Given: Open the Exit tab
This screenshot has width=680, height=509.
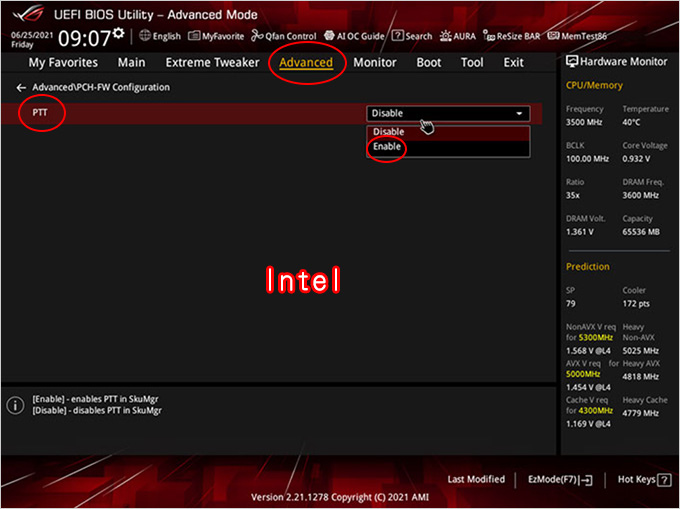Looking at the screenshot, I should point(513,62).
